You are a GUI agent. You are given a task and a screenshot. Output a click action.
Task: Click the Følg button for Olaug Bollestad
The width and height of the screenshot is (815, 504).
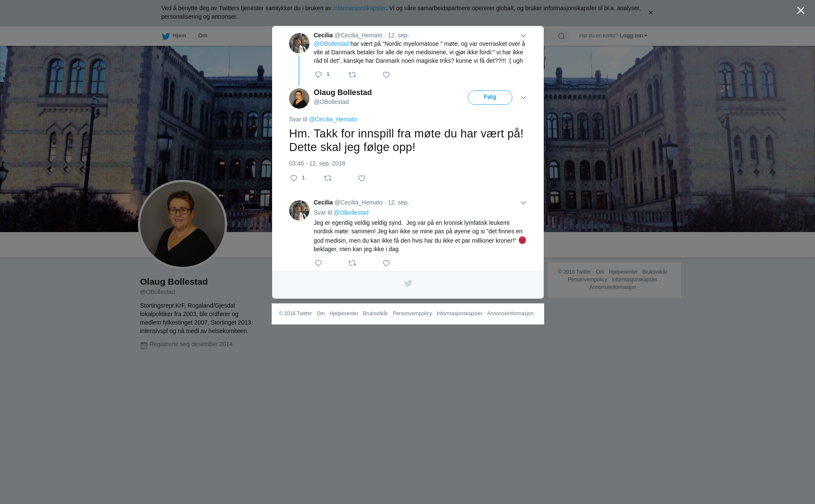point(490,97)
